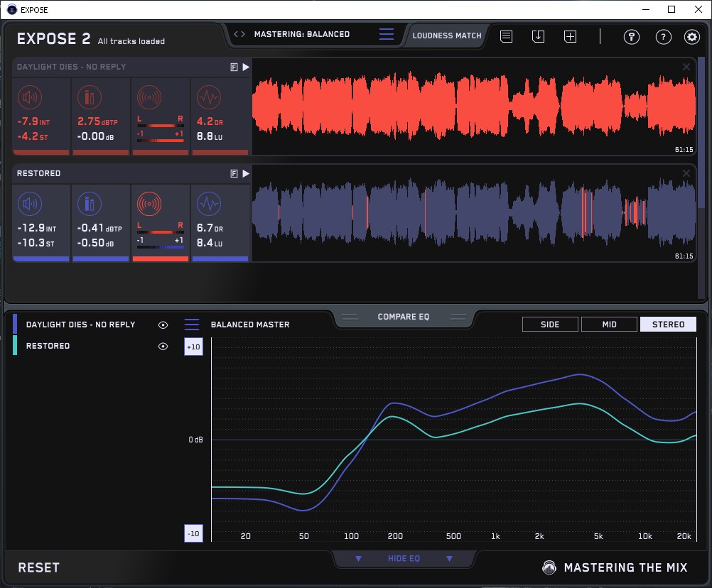The image size is (712, 588).
Task: Hide the Daylight Dies EQ curve
Action: click(163, 325)
